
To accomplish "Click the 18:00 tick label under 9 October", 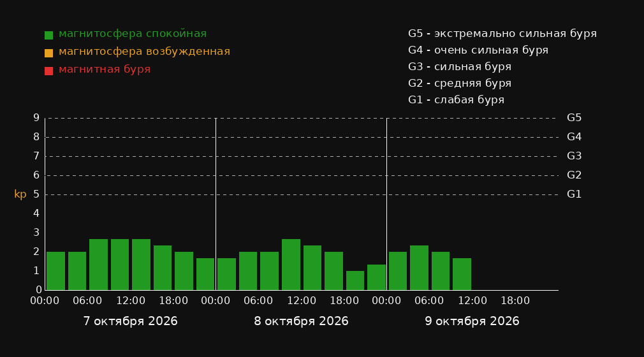I will pyautogui.click(x=515, y=301).
